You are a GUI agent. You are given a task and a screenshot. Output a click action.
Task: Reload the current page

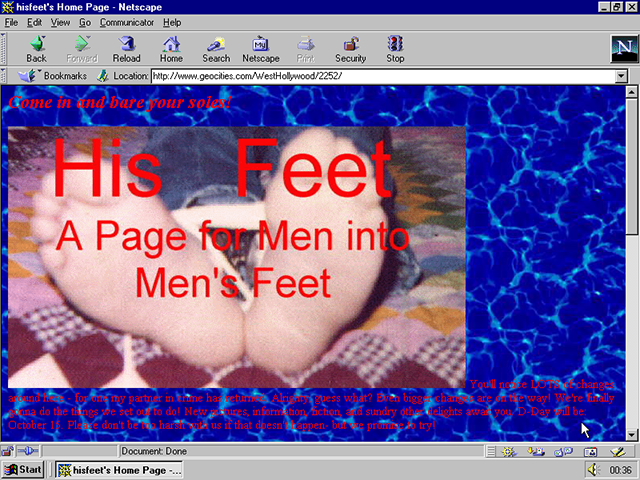[128, 49]
